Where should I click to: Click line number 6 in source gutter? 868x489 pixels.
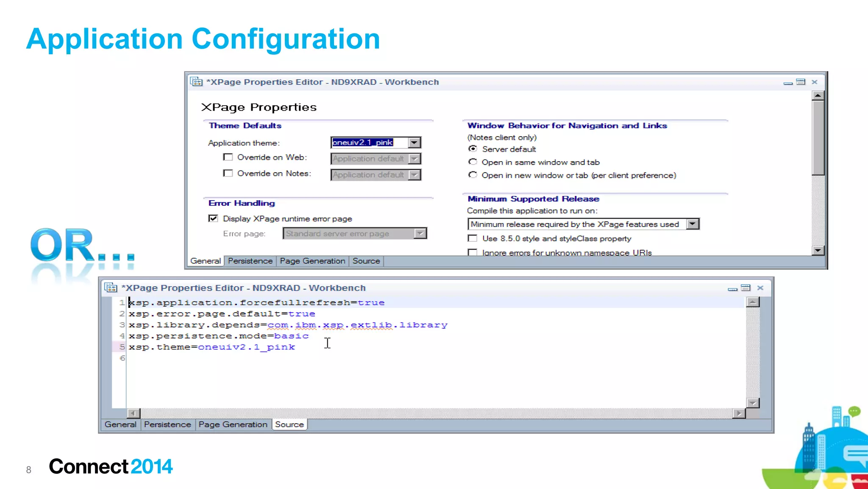pos(122,358)
